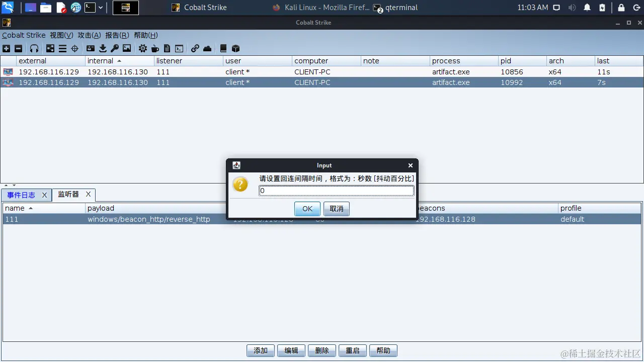
Task: Click the 重启 button
Action: coord(353,351)
